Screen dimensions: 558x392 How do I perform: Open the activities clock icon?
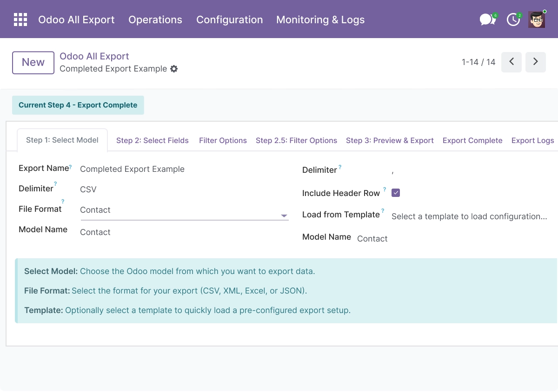pyautogui.click(x=514, y=20)
